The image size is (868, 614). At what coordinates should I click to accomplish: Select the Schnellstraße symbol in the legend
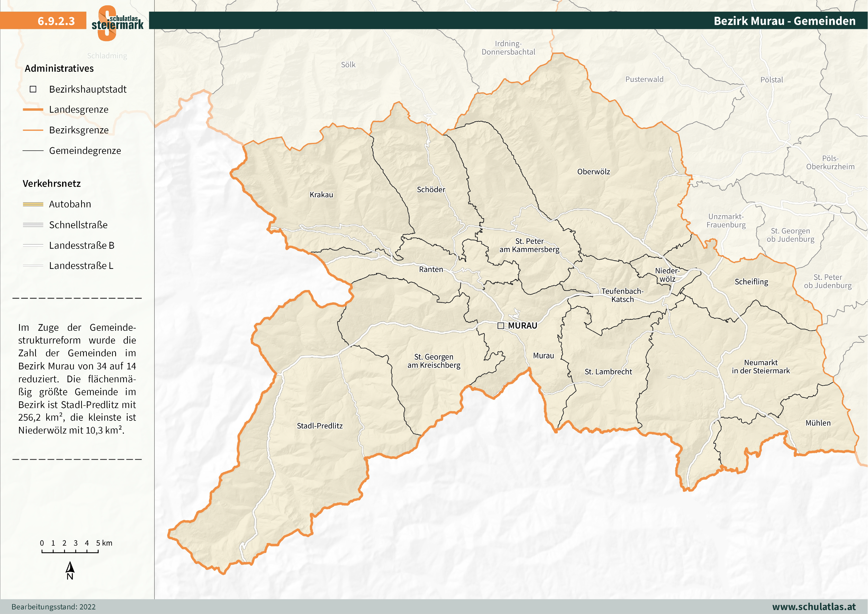[33, 225]
